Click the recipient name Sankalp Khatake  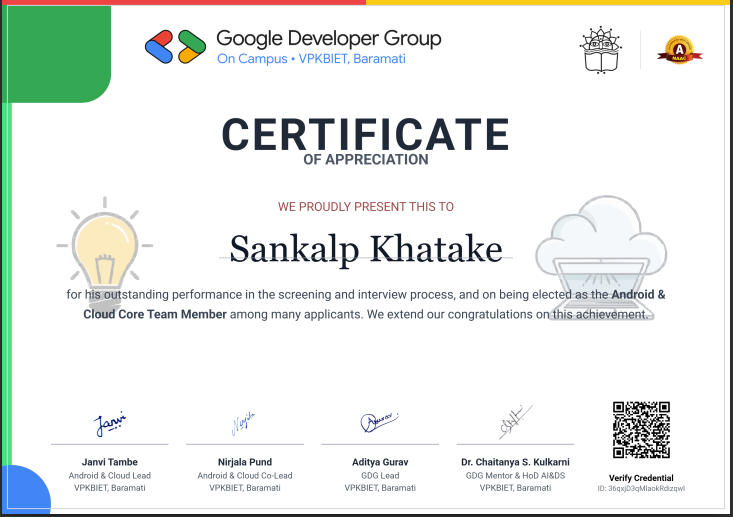[366, 249]
